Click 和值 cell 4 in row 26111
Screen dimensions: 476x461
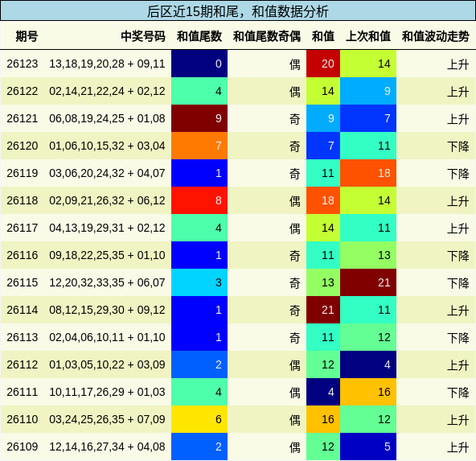tap(323, 392)
